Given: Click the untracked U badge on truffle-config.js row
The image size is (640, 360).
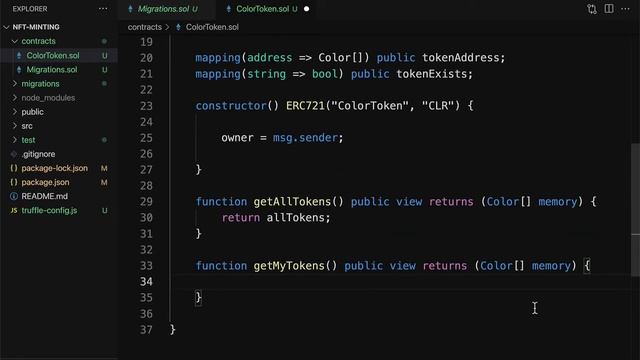Looking at the screenshot, I should [104, 211].
